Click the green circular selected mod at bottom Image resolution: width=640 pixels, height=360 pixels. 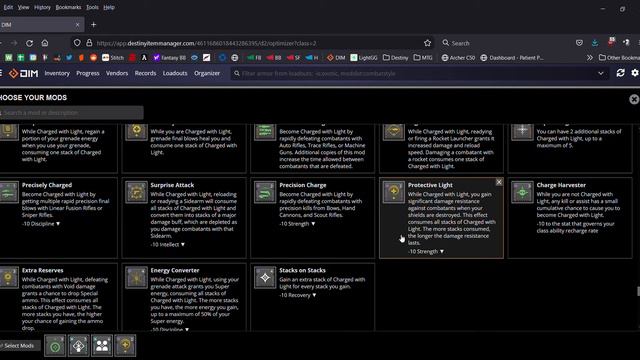point(55,346)
